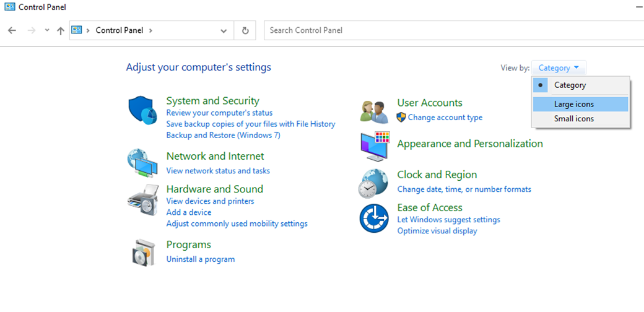Choose Large icons from the view menu
This screenshot has width=644, height=312.
[x=573, y=104]
